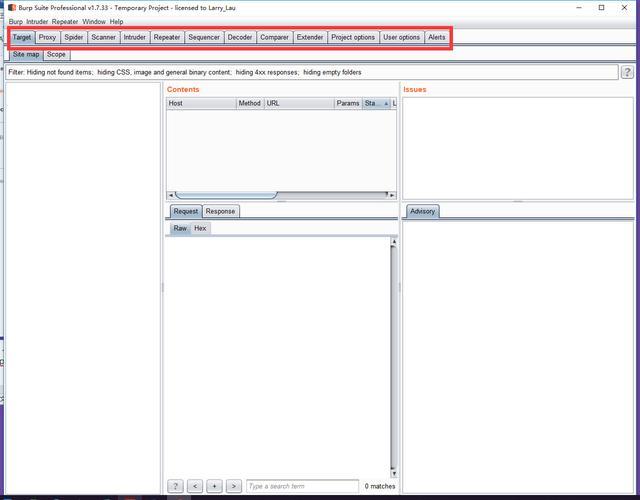Switch to the Proxy tab

pos(47,37)
